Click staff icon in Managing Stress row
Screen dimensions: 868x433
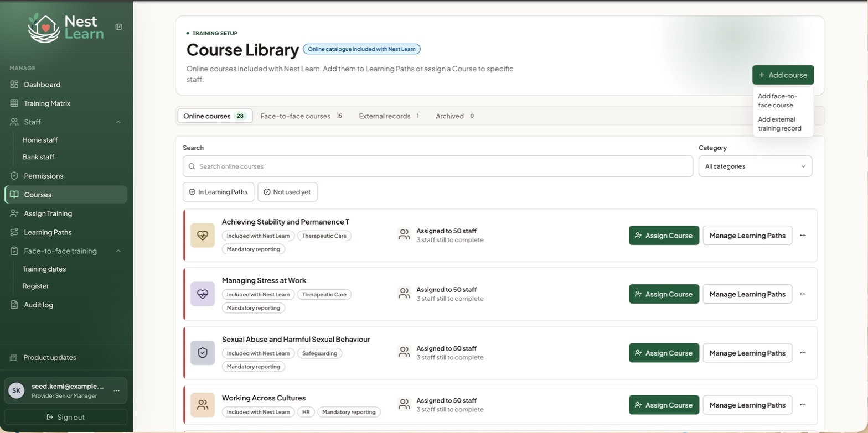(405, 294)
